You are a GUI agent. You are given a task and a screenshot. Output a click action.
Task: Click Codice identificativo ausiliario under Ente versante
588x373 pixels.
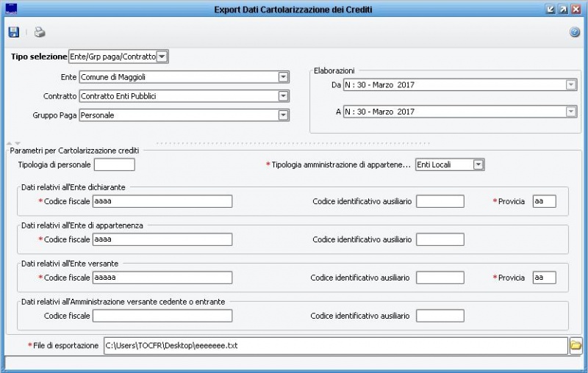pos(440,278)
